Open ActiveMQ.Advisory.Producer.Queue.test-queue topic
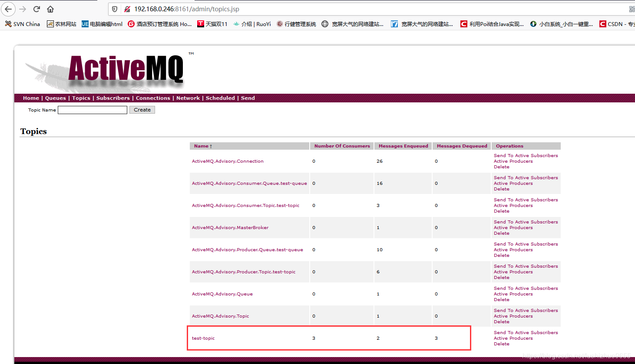Viewport: 635px width, 364px height. click(x=248, y=250)
